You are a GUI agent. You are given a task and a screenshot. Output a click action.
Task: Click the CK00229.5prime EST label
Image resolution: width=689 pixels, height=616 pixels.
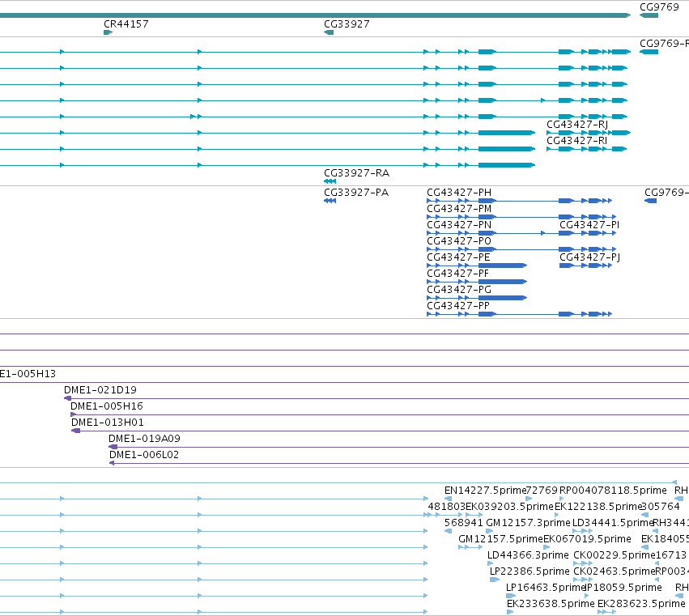point(615,555)
